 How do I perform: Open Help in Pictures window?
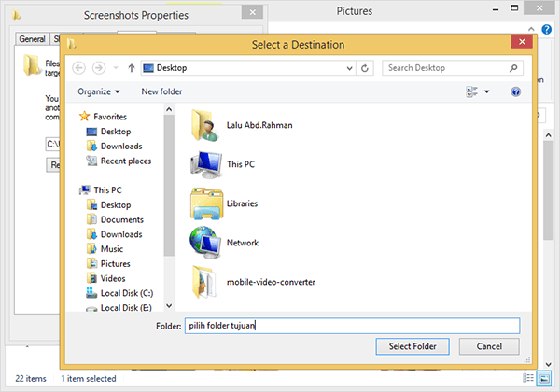pos(546,29)
